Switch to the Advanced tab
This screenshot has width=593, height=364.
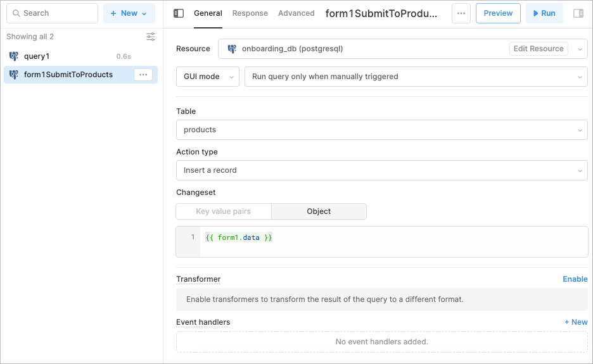[296, 13]
